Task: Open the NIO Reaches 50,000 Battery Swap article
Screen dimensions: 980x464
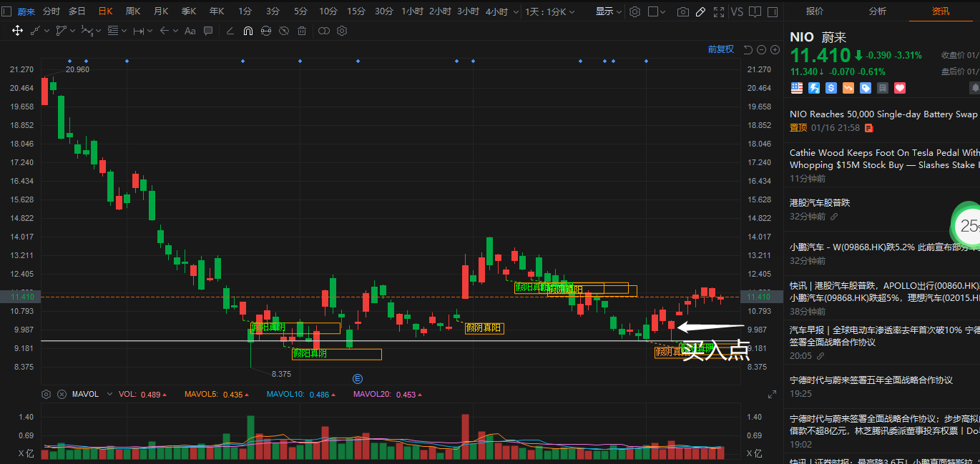Action: [885, 114]
